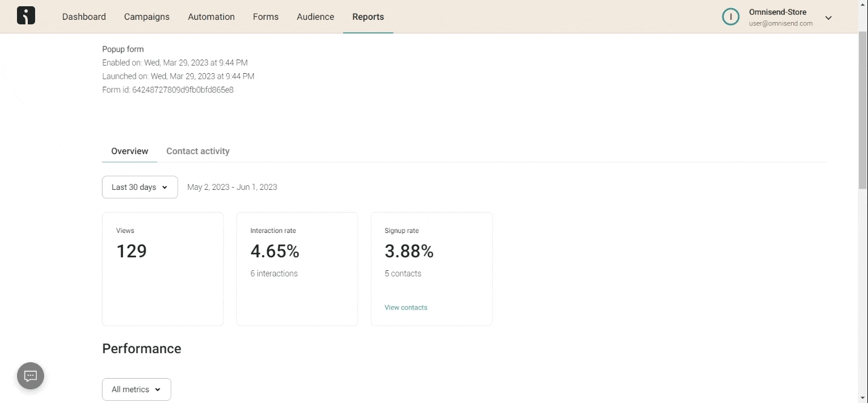Open the Audience menu item
The height and width of the screenshot is (403, 868).
tap(315, 17)
